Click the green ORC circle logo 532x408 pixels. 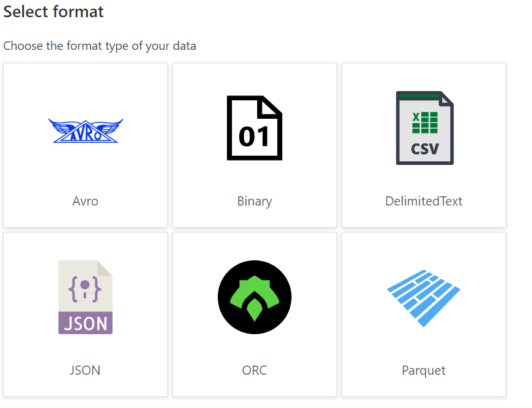[255, 297]
